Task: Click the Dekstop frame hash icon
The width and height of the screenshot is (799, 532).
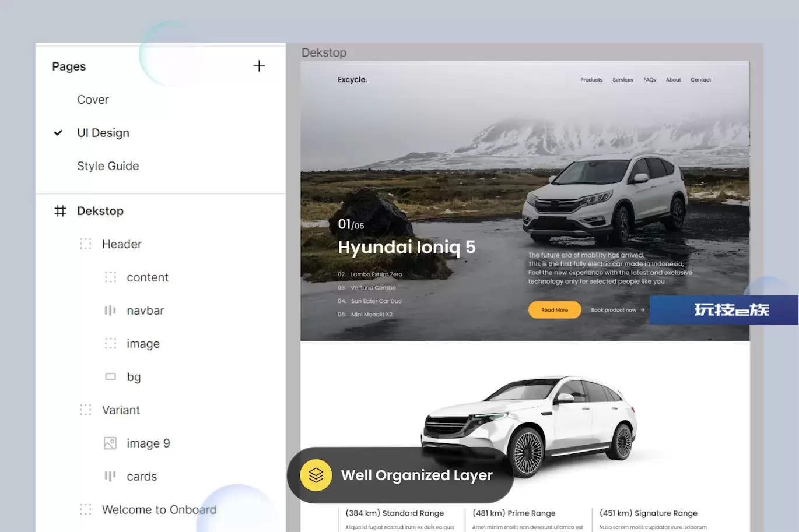Action: [x=60, y=211]
